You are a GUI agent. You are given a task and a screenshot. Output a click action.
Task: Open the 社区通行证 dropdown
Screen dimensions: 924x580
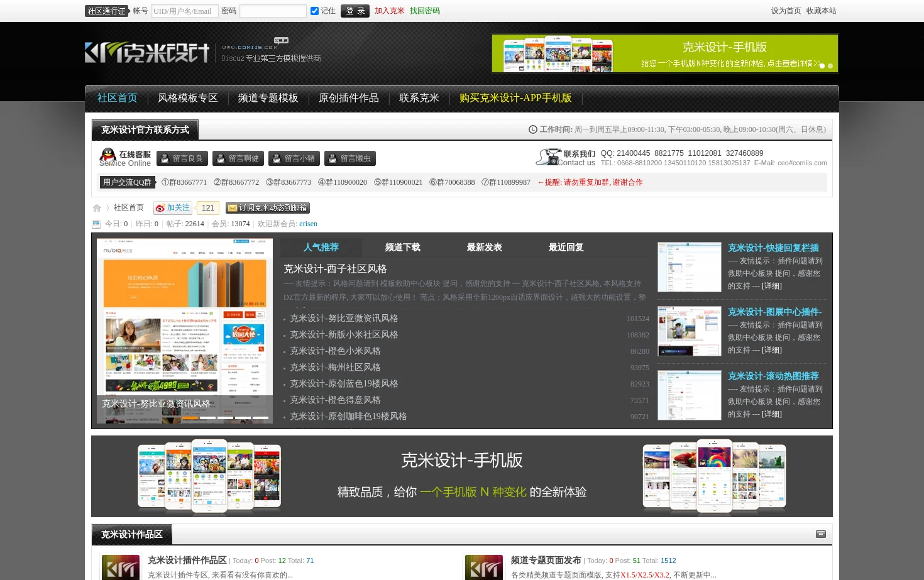pyautogui.click(x=107, y=11)
